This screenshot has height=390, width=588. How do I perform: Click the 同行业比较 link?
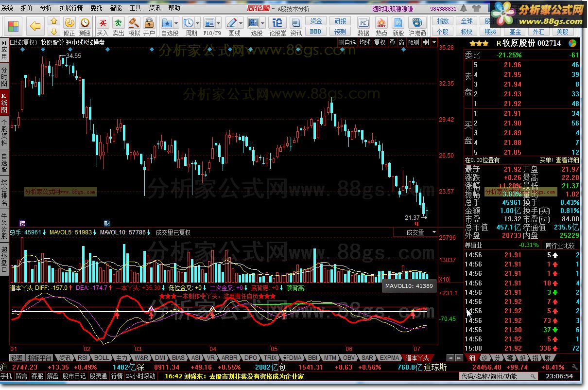click(x=560, y=245)
